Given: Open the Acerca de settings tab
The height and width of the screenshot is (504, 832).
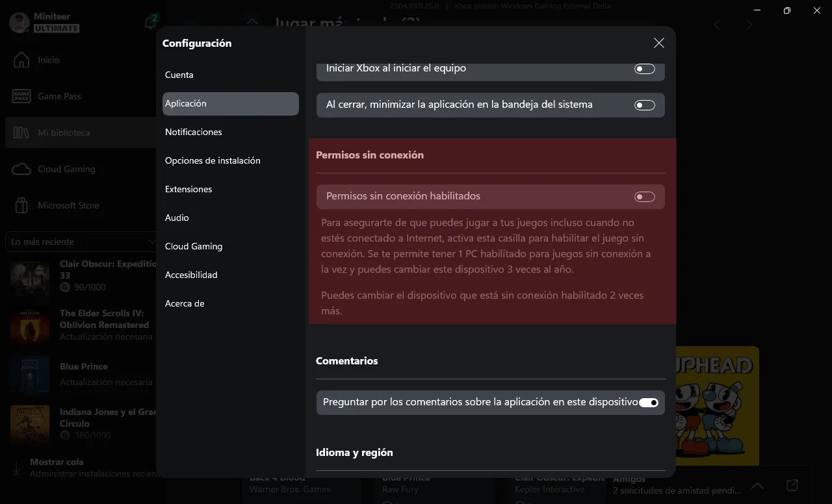Looking at the screenshot, I should [x=231, y=303].
